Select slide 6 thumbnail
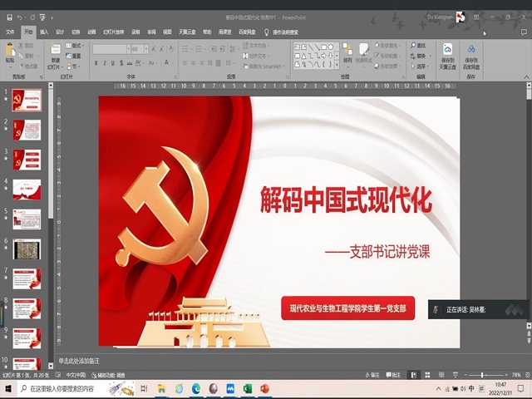 coord(27,249)
